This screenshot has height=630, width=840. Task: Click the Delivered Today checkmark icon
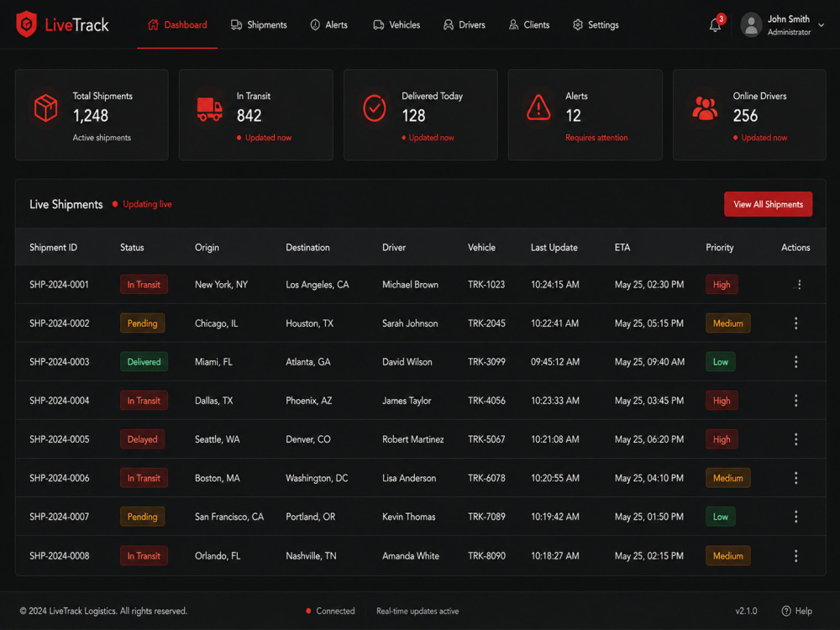click(375, 108)
